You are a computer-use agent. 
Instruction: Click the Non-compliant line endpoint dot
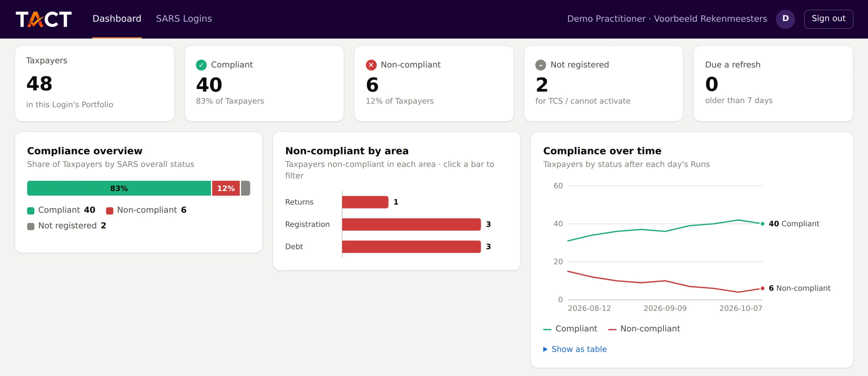click(x=762, y=288)
